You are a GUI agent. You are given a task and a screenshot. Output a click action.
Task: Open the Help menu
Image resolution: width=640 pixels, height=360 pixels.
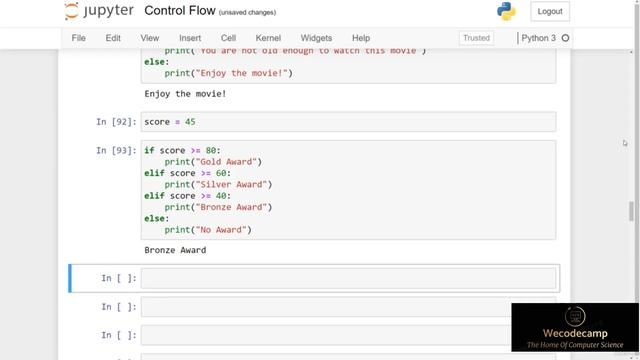point(361,38)
